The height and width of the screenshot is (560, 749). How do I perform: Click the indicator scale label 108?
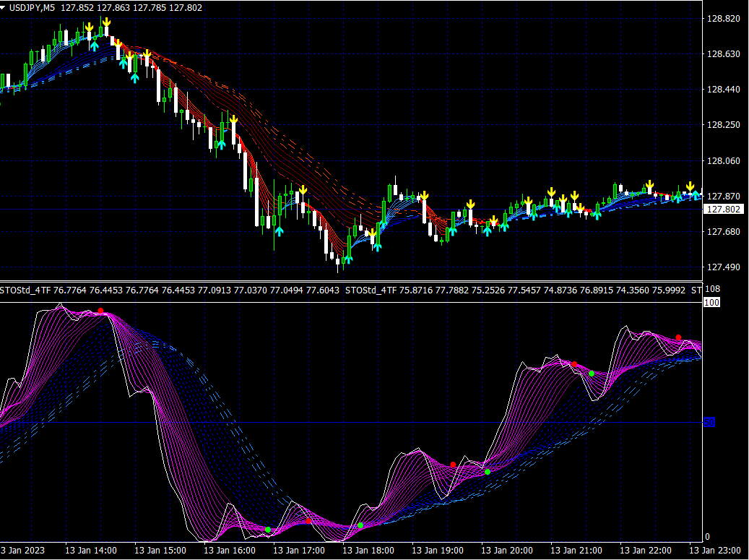pos(712,289)
